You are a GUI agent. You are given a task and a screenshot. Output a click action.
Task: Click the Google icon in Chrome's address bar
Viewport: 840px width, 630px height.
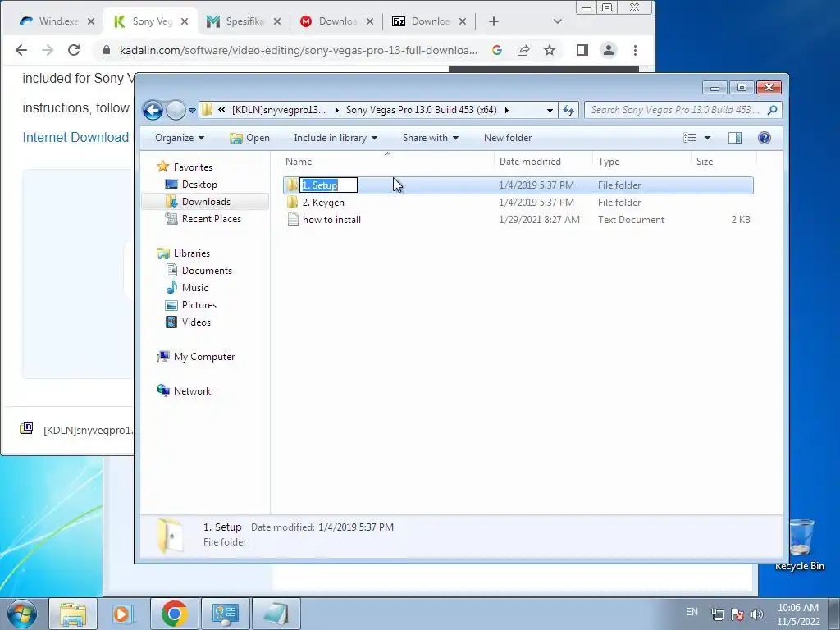497,50
